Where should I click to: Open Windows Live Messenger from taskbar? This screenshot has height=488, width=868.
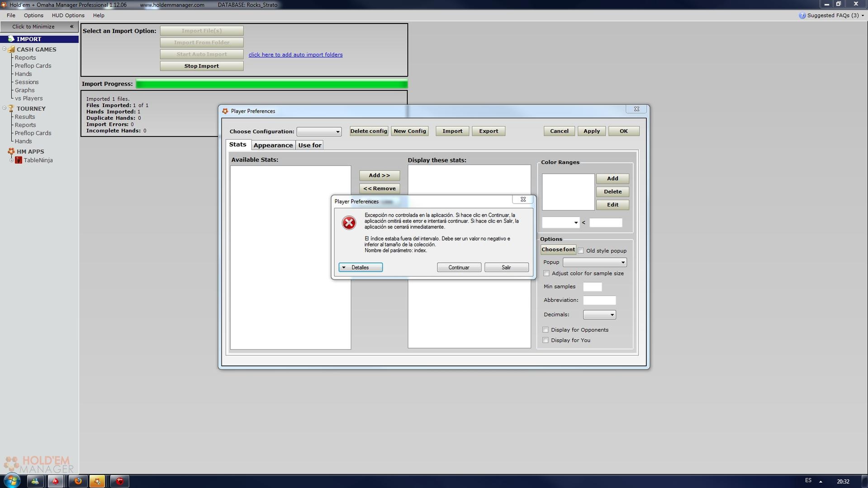(x=35, y=481)
